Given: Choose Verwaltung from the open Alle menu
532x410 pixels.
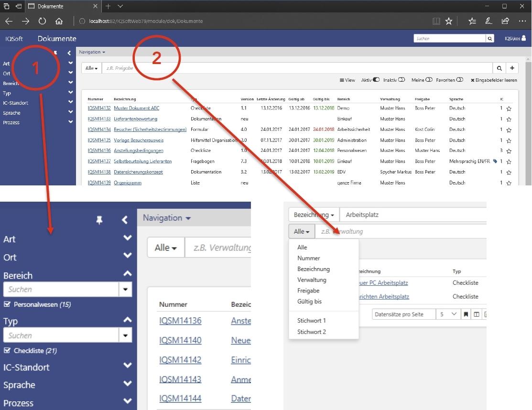Looking at the screenshot, I should [312, 280].
